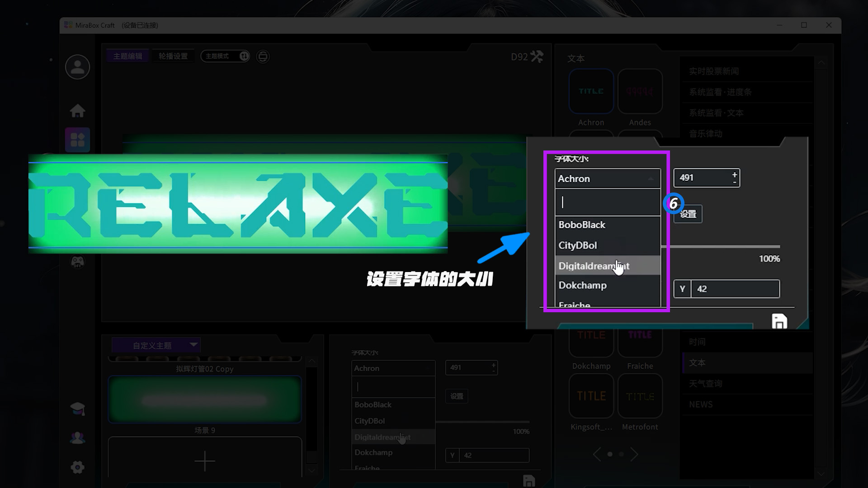
Task: Click scene list scroll-down arrow
Action: [311, 470]
